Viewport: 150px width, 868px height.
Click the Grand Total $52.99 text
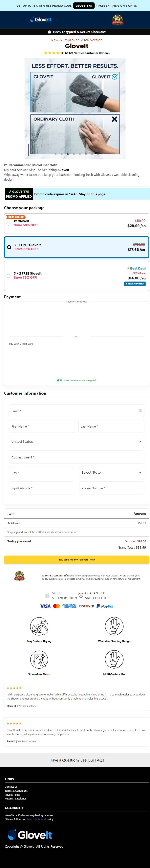click(x=132, y=547)
